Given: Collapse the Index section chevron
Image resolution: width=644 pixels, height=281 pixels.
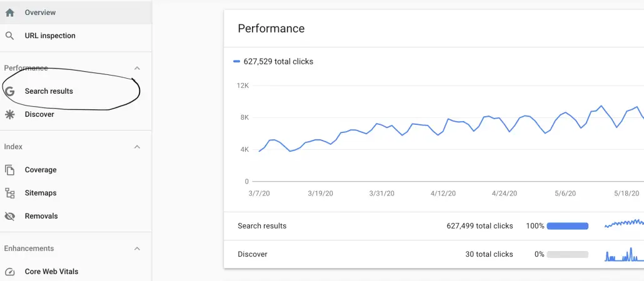Looking at the screenshot, I should [138, 147].
